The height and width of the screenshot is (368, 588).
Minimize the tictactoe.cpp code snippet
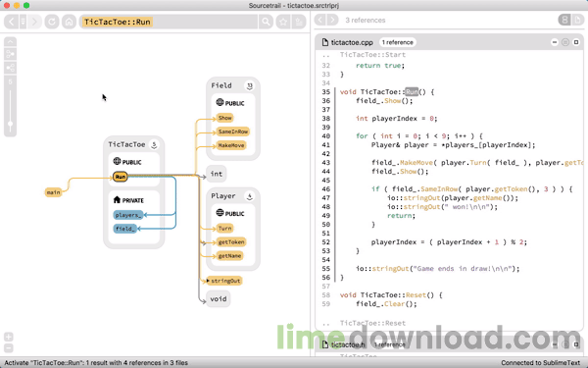(555, 42)
